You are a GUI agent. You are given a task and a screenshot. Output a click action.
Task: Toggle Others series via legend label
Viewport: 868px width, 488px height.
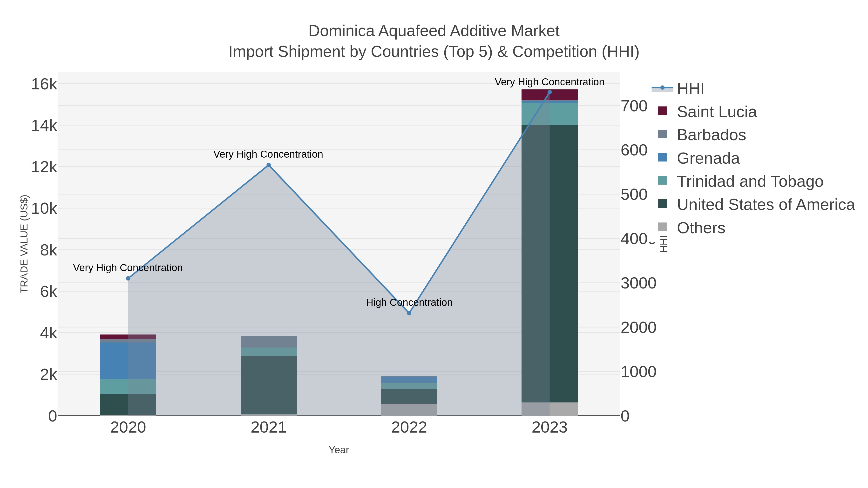point(701,228)
